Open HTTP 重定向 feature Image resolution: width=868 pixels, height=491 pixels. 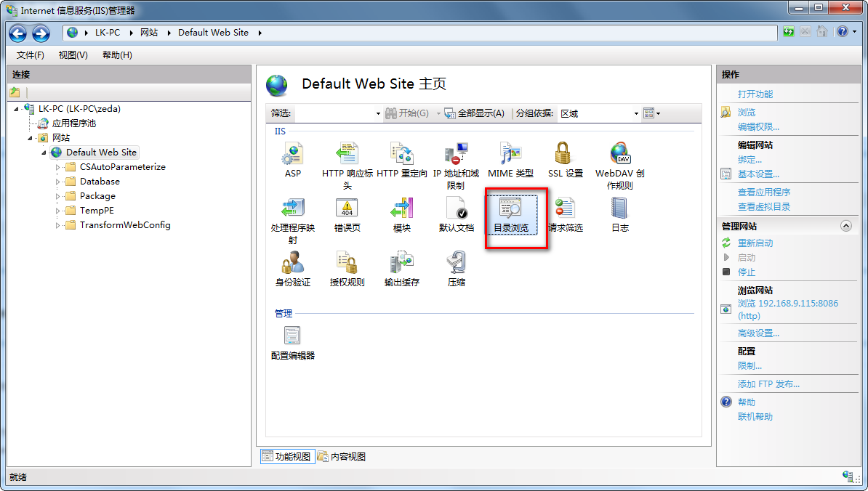402,160
